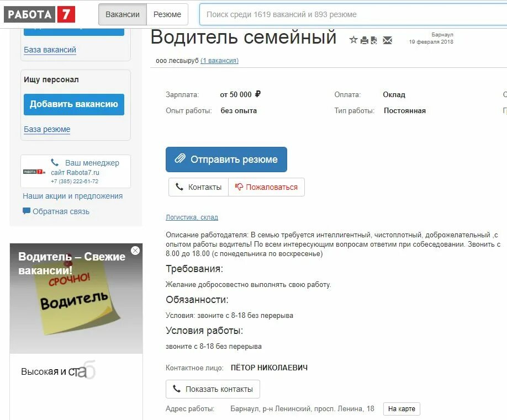Click the Работа 7 site logo
Screen dimensions: 507x420
[39, 14]
